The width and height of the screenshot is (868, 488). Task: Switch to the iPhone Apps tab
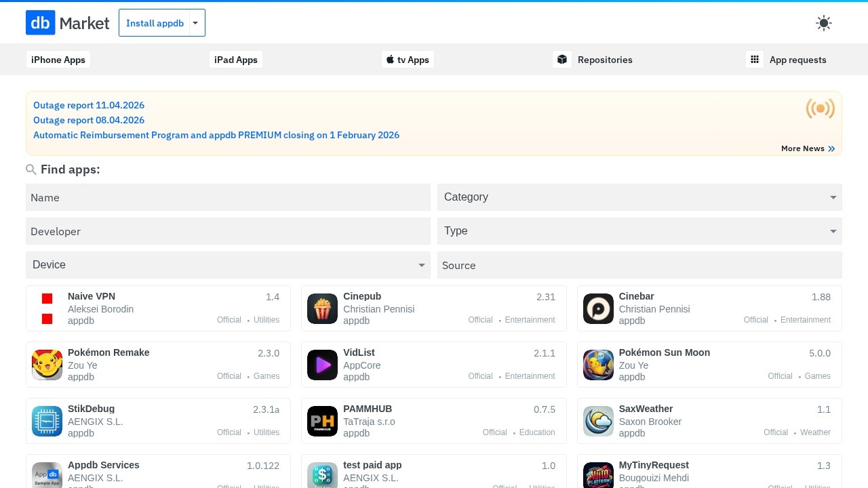tap(58, 60)
